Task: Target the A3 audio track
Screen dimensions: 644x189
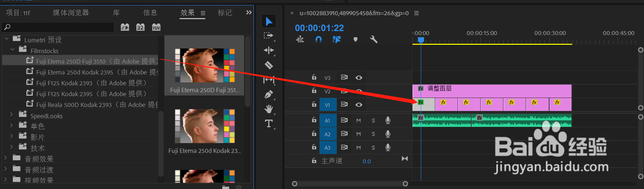Action: point(328,147)
